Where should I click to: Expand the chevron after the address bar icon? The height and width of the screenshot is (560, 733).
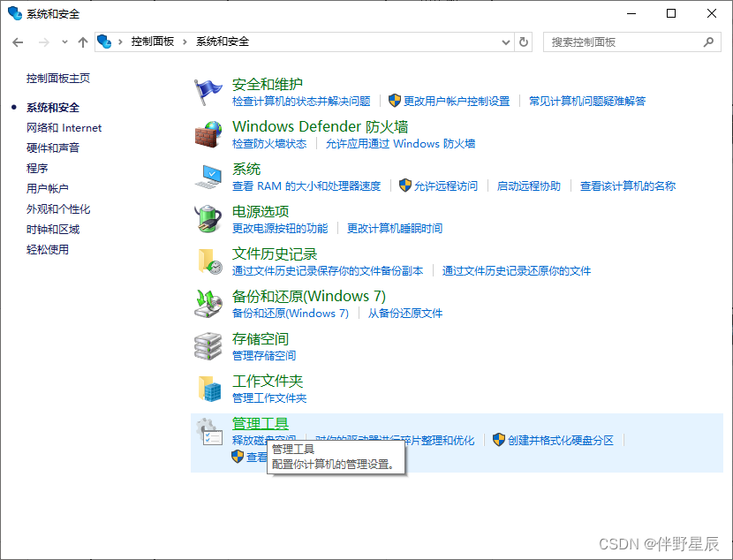(120, 42)
